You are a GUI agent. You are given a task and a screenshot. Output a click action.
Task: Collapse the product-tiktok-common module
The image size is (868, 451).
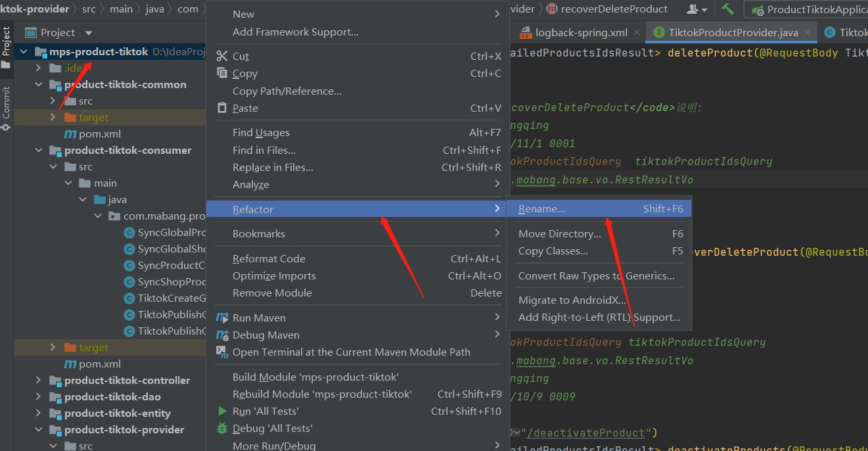(39, 85)
